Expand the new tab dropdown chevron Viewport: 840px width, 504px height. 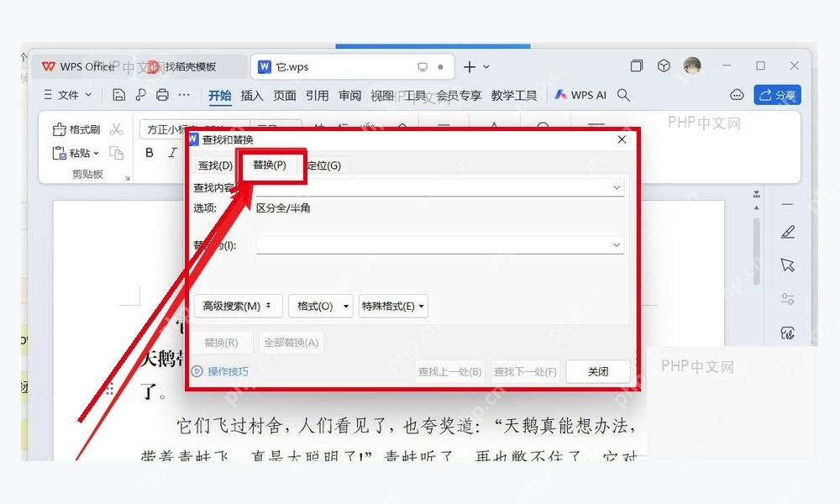tap(486, 67)
